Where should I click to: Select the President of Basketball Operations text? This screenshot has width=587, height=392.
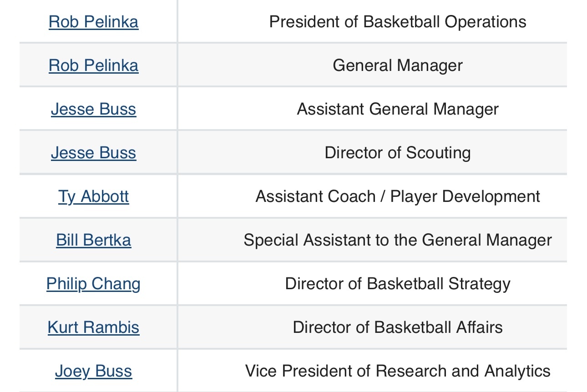pyautogui.click(x=398, y=22)
